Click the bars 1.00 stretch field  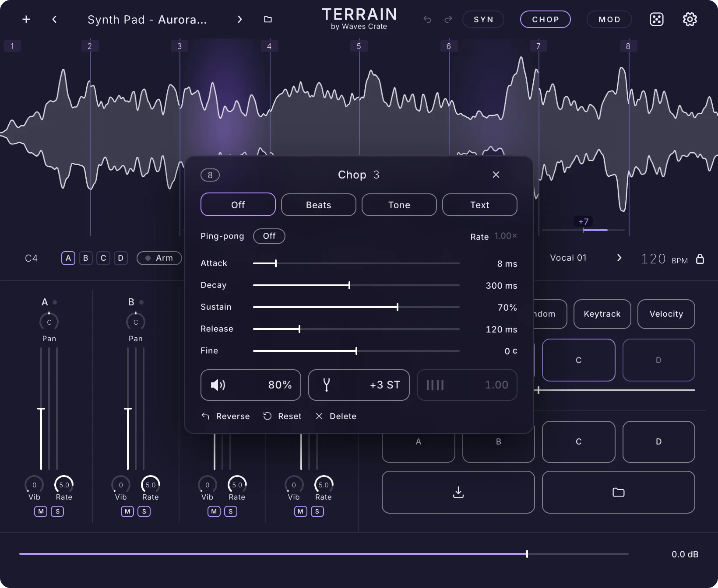point(467,385)
